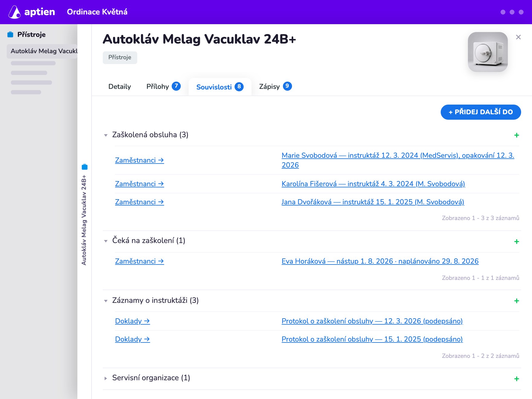This screenshot has height=399, width=532.
Task: Open the autoclave device photo thumbnail
Action: pyautogui.click(x=488, y=52)
